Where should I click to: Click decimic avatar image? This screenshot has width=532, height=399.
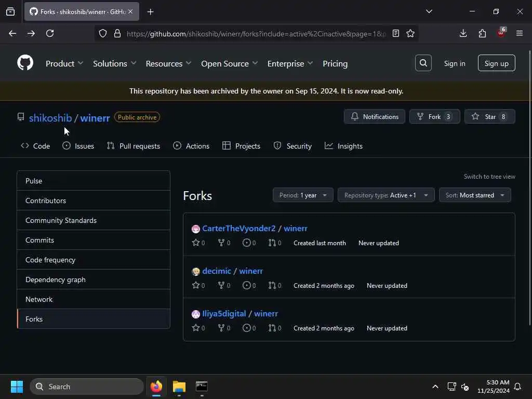[x=196, y=271]
